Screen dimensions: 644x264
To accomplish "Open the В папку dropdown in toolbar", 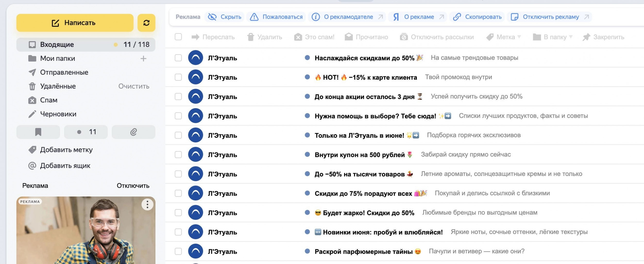I will coord(553,37).
